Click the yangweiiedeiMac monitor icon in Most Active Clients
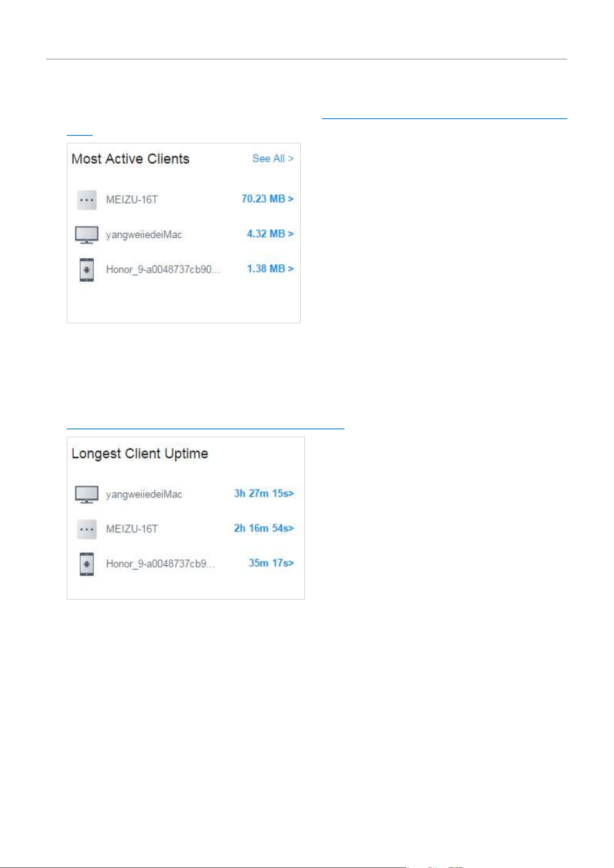This screenshot has width=614, height=868. coord(87,235)
